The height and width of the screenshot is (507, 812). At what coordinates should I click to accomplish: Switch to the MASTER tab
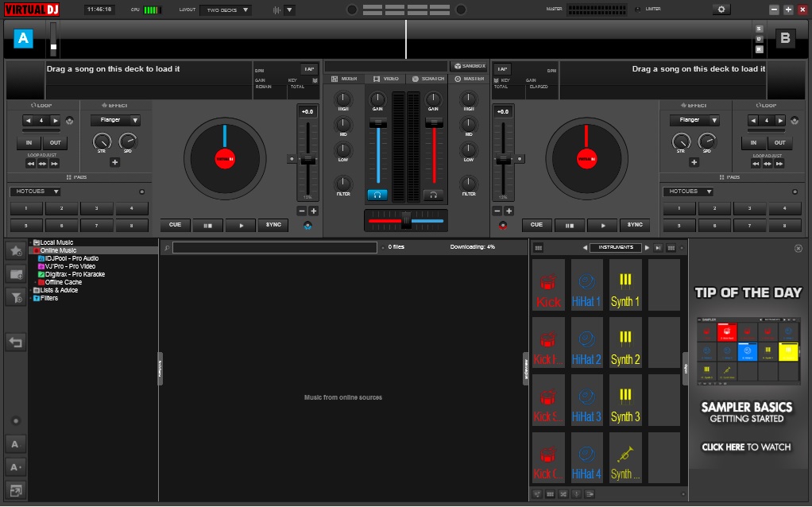pos(470,79)
